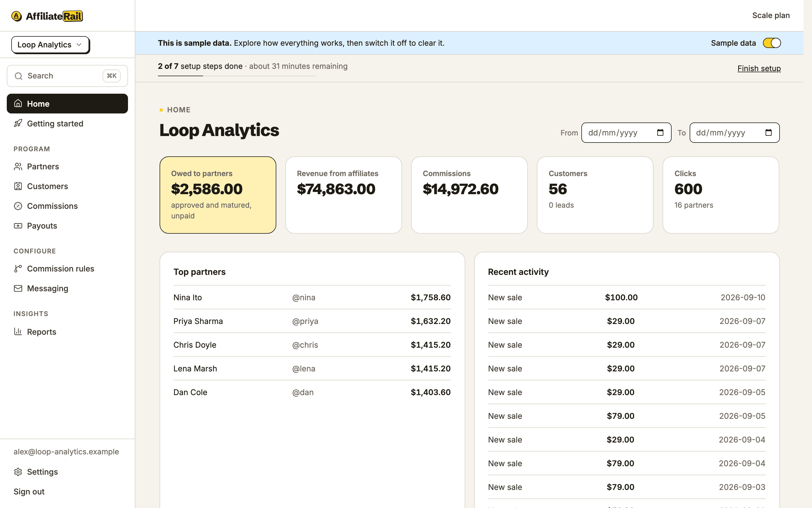Click Sign out
Screen dimensions: 812x508
tap(29, 492)
